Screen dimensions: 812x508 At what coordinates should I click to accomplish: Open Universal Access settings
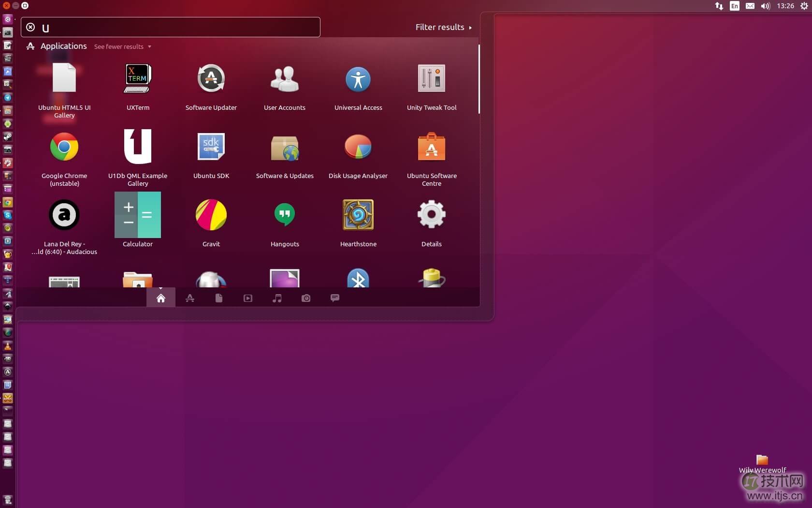(358, 87)
